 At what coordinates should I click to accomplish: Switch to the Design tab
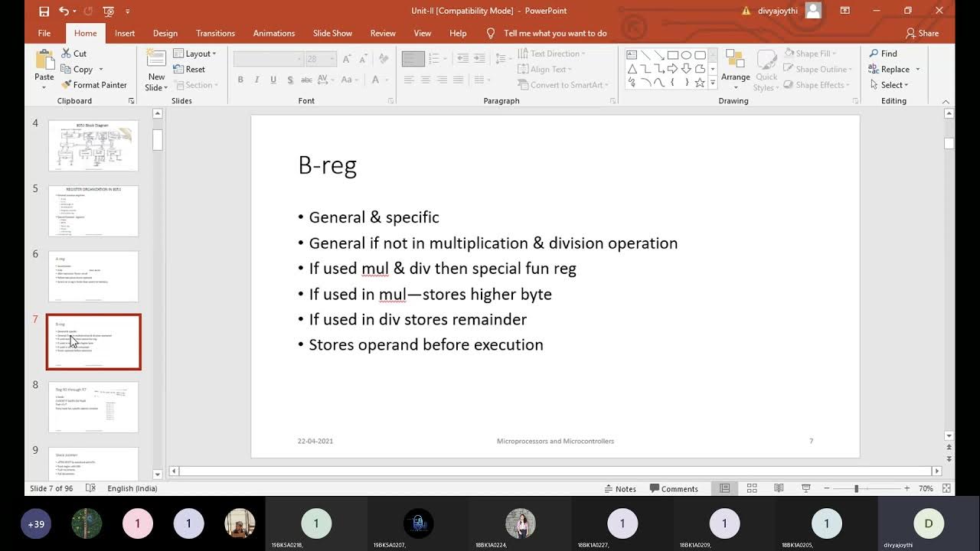click(165, 33)
